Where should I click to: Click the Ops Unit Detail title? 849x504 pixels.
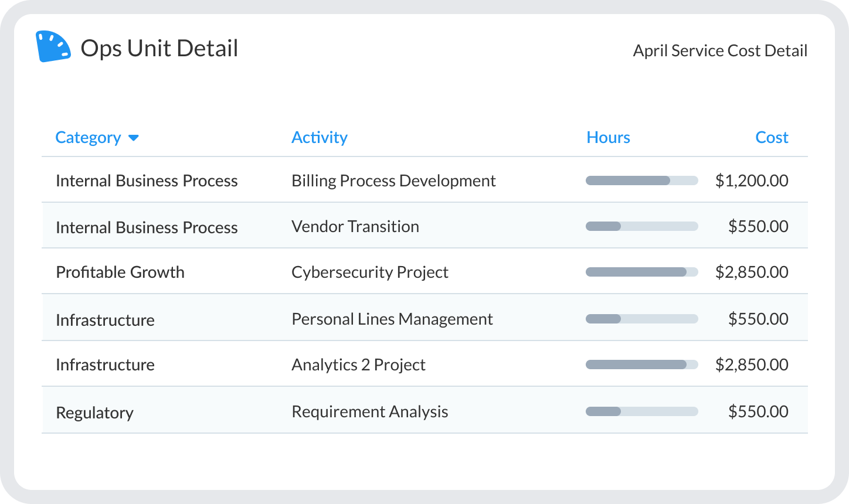tap(159, 48)
